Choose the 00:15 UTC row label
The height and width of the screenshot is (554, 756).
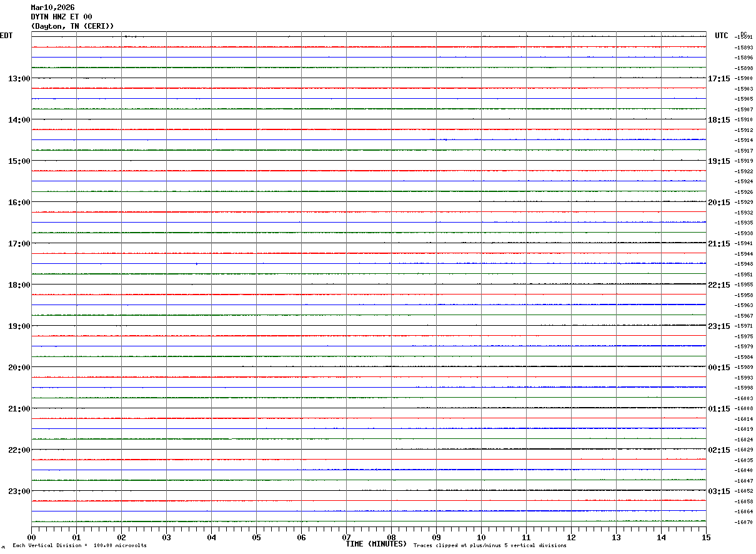pyautogui.click(x=719, y=368)
